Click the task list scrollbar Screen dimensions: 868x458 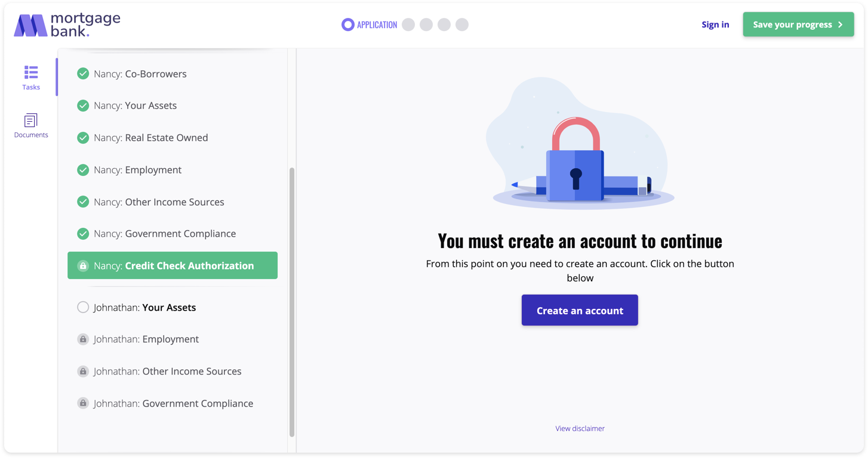pos(292,302)
